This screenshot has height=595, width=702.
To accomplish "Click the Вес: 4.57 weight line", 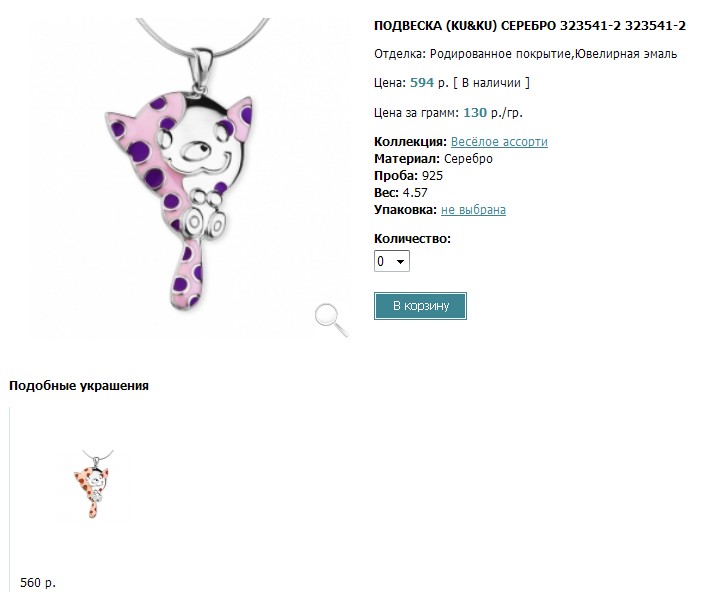I will (x=401, y=193).
